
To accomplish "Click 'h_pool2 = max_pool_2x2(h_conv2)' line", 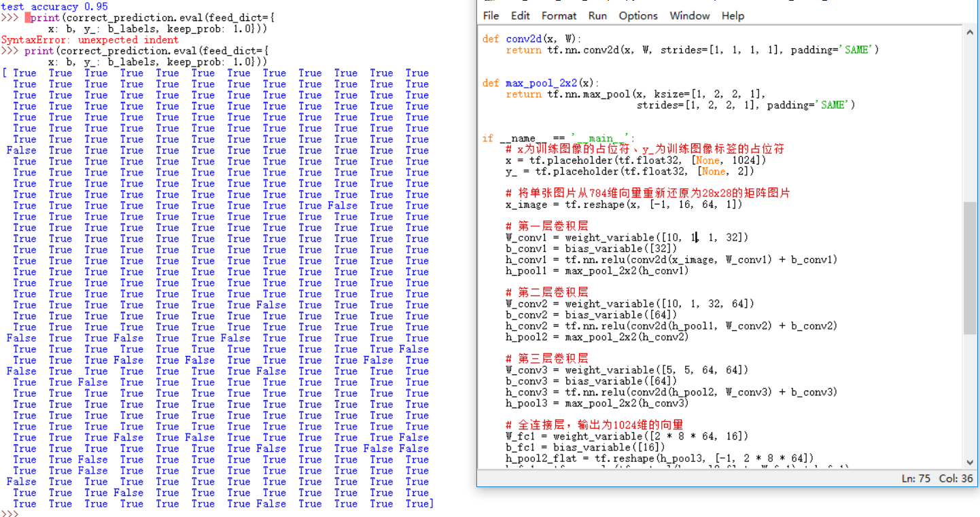I will click(597, 337).
